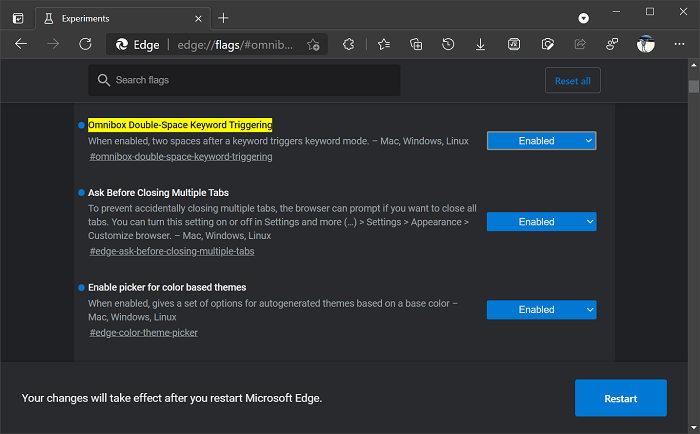The width and height of the screenshot is (700, 434).
Task: Click the vertical scrollbar thumb
Action: (693, 86)
